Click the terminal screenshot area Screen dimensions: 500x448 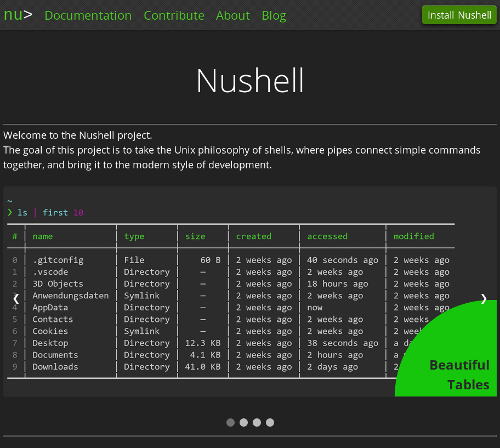tap(250, 291)
